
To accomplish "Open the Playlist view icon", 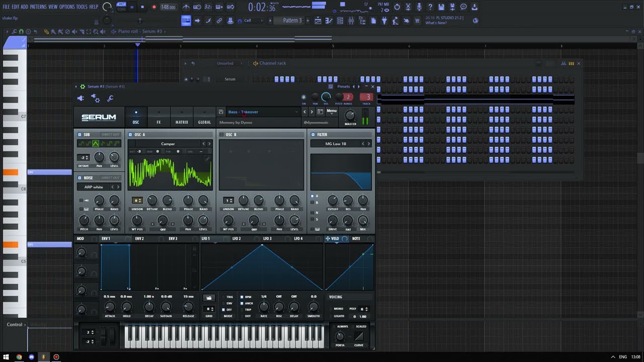I will click(318, 21).
